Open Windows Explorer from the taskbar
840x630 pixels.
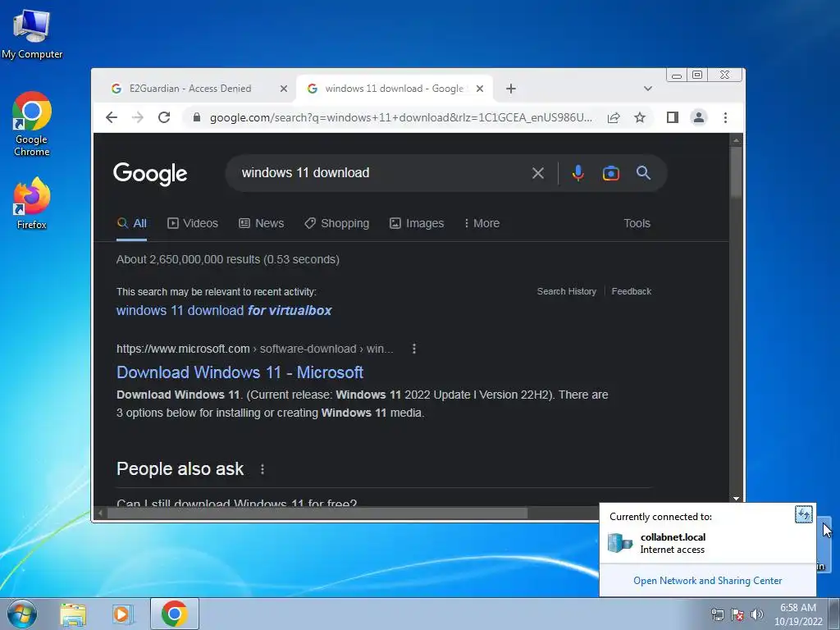(73, 614)
